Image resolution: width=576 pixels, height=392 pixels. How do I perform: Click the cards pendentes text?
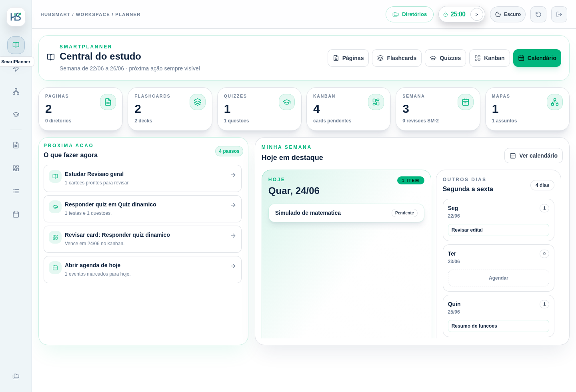pyautogui.click(x=332, y=121)
